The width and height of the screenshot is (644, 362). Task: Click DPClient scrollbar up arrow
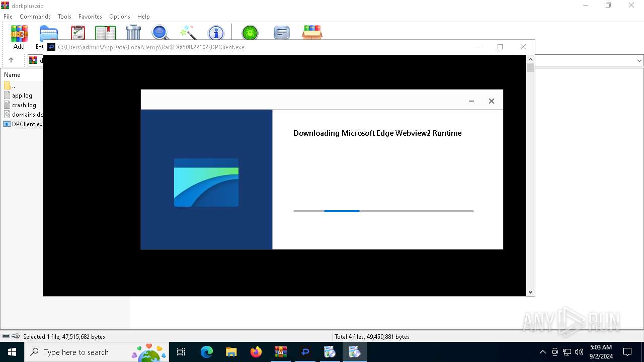[x=530, y=59]
